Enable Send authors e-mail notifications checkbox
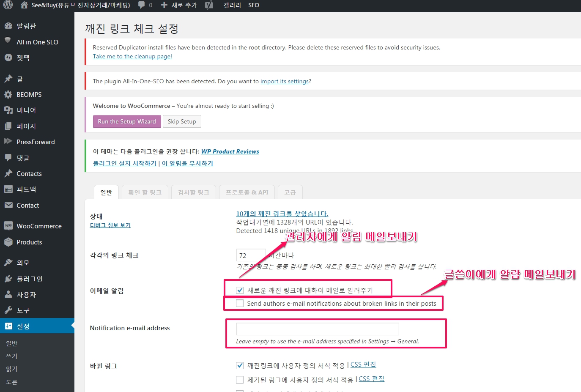581x392 pixels. click(240, 303)
